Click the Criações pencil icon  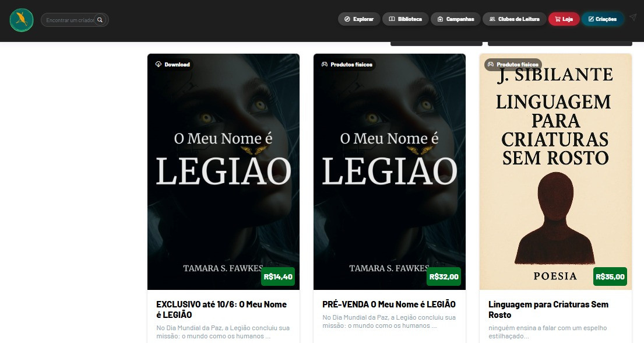[x=591, y=19]
